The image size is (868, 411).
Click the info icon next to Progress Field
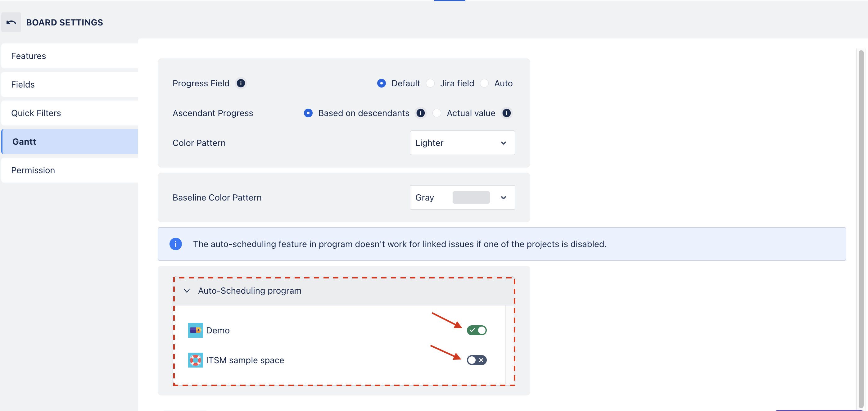(241, 84)
